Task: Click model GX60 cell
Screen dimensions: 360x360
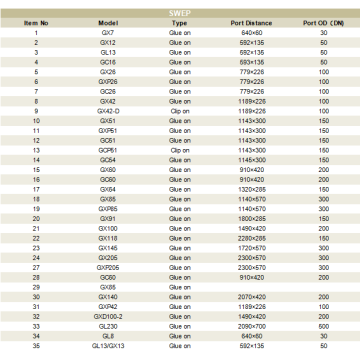Action: click(108, 170)
